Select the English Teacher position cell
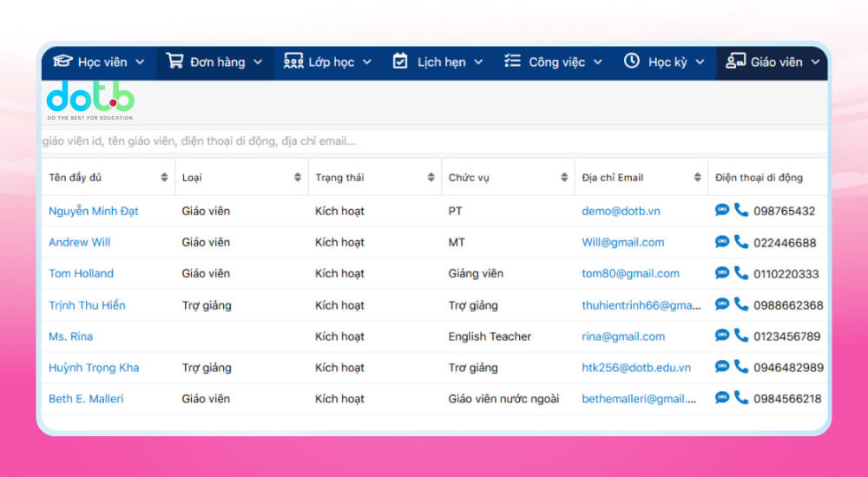Viewport: 868px width, 477px height. 490,337
